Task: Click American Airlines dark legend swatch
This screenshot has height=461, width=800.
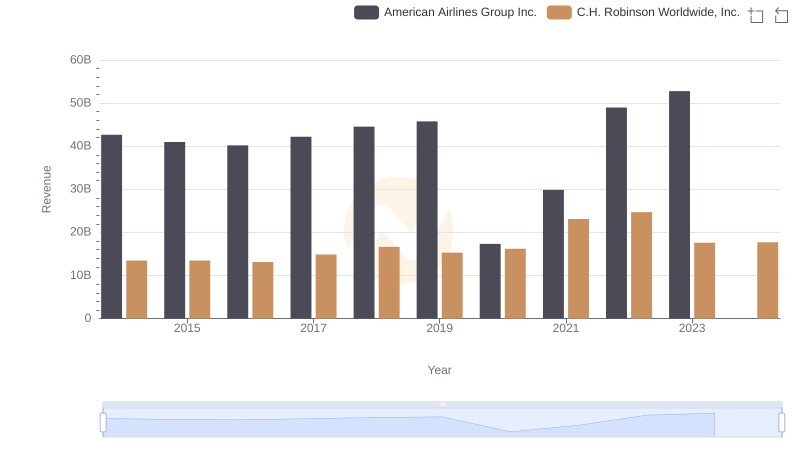Action: [366, 12]
